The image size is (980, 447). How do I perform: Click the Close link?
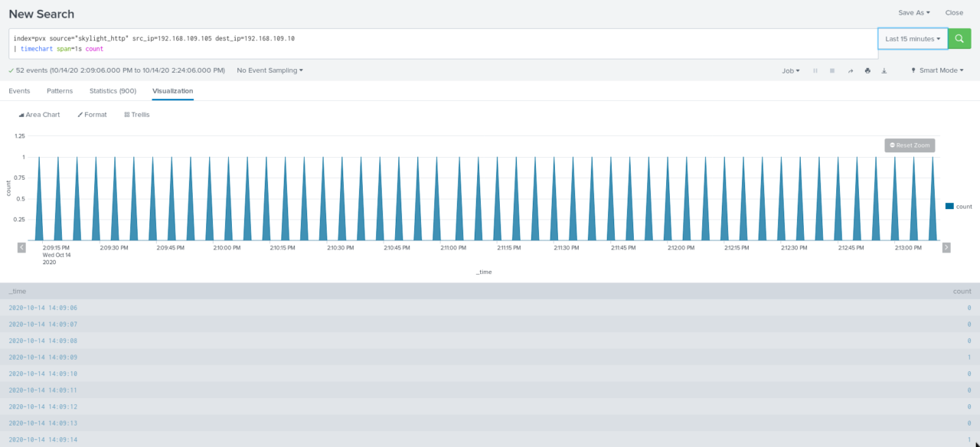[954, 13]
